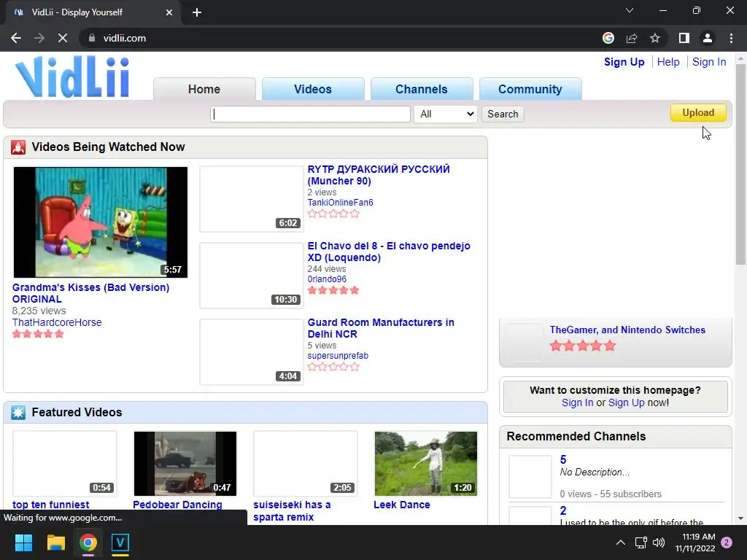Image resolution: width=747 pixels, height=560 pixels.
Task: Open RYTP ДУРАКСКИЙ РУССКИЙ video title
Action: 379,175
